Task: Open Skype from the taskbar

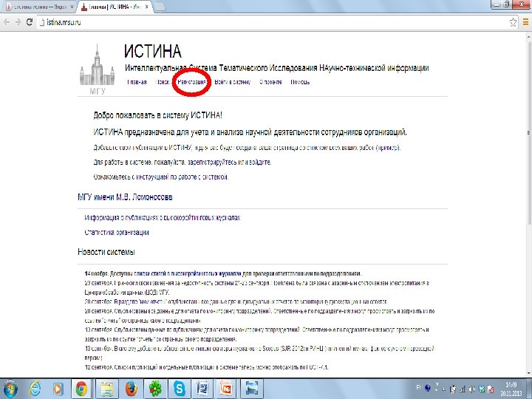Action: 179,389
